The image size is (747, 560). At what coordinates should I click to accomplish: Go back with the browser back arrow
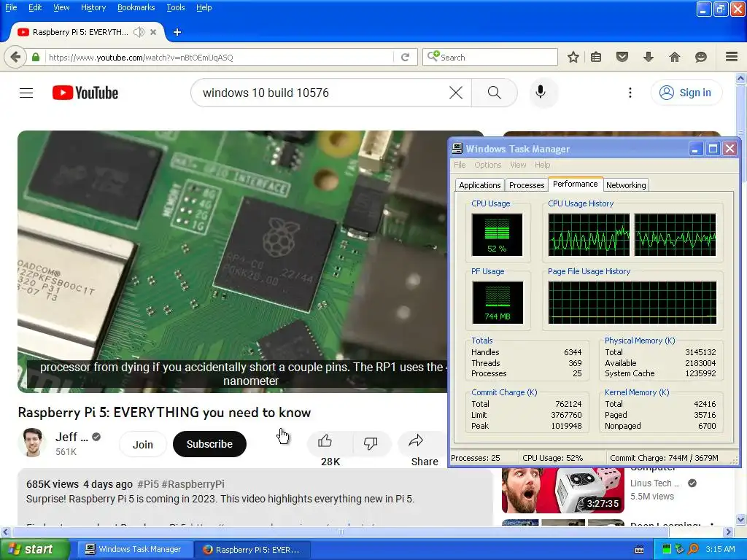[x=15, y=57]
